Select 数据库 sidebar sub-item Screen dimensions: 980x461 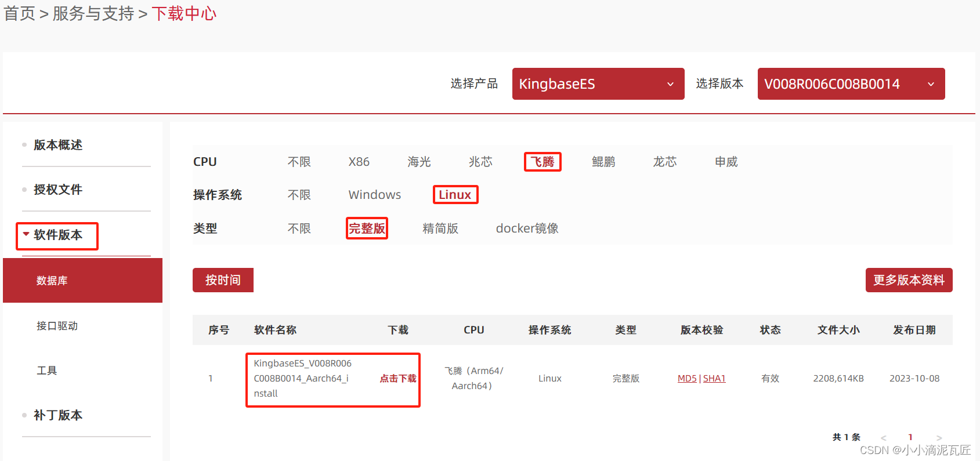[x=82, y=281]
